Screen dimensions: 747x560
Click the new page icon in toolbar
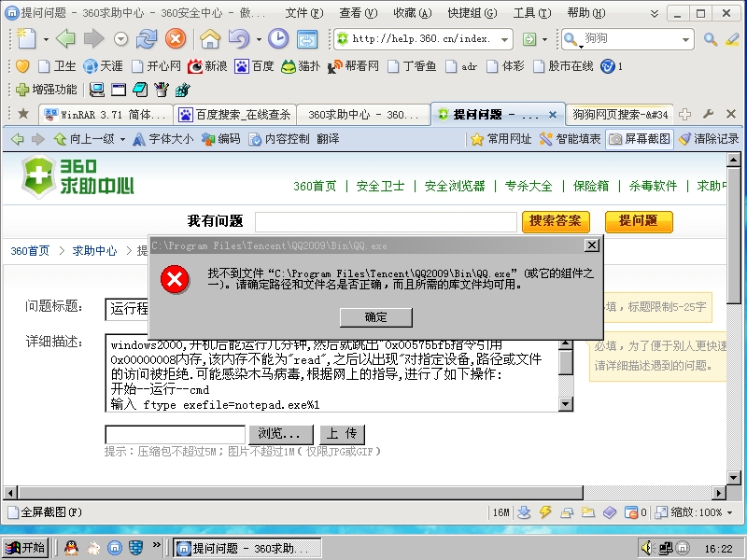click(27, 39)
